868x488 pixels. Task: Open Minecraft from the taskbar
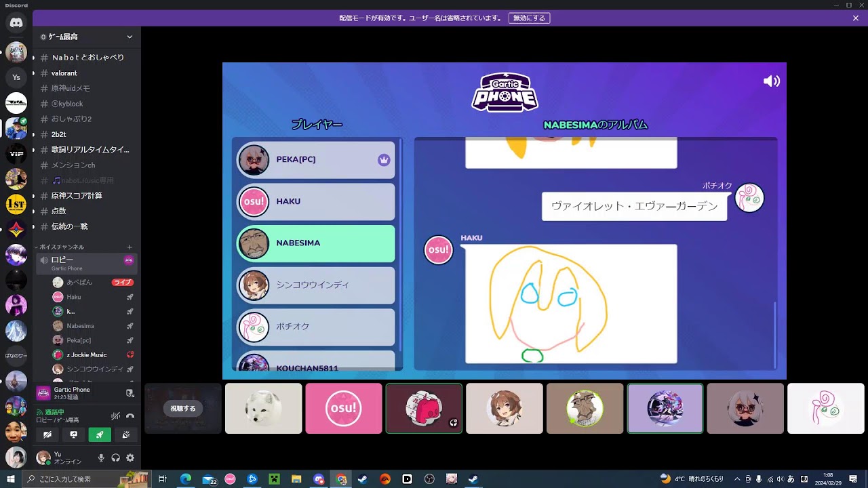tap(274, 479)
